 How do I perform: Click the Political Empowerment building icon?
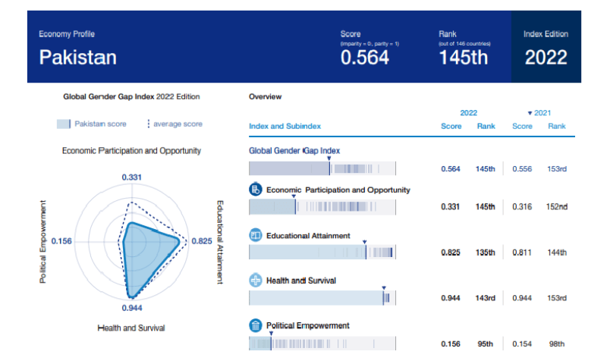(x=255, y=325)
